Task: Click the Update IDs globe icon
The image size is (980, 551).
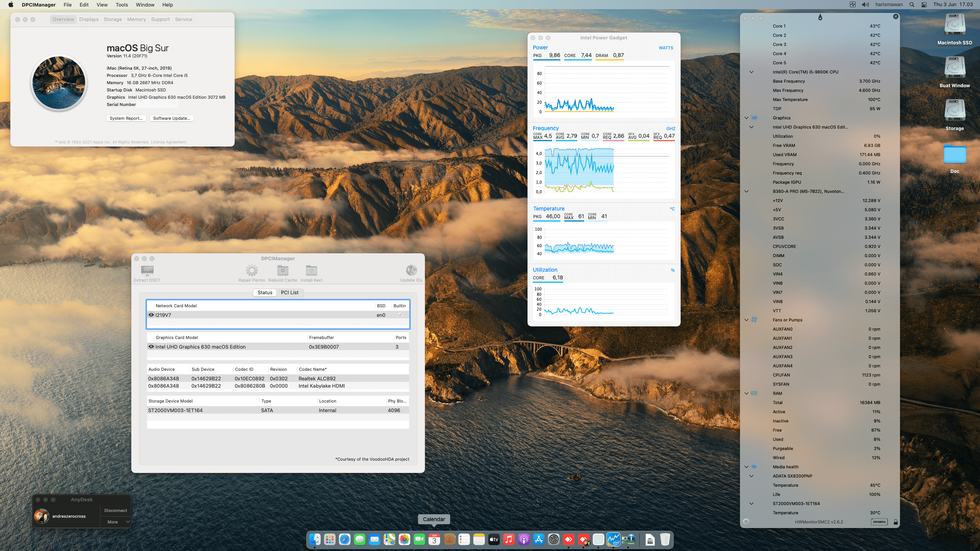Action: click(411, 271)
